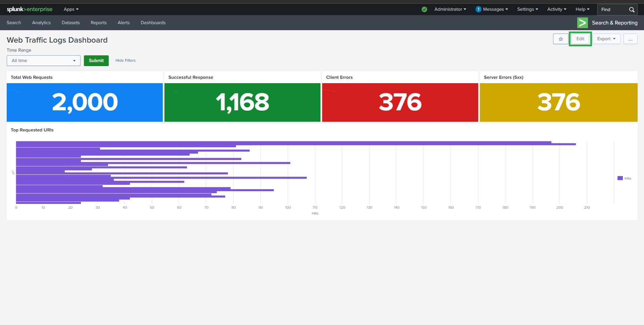Click the Hits legend color swatch

(620, 178)
